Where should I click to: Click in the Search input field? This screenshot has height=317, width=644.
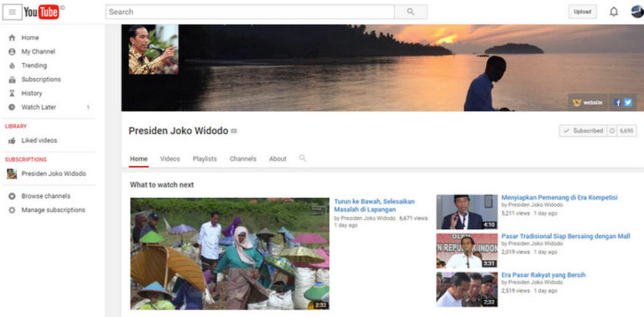tap(250, 12)
